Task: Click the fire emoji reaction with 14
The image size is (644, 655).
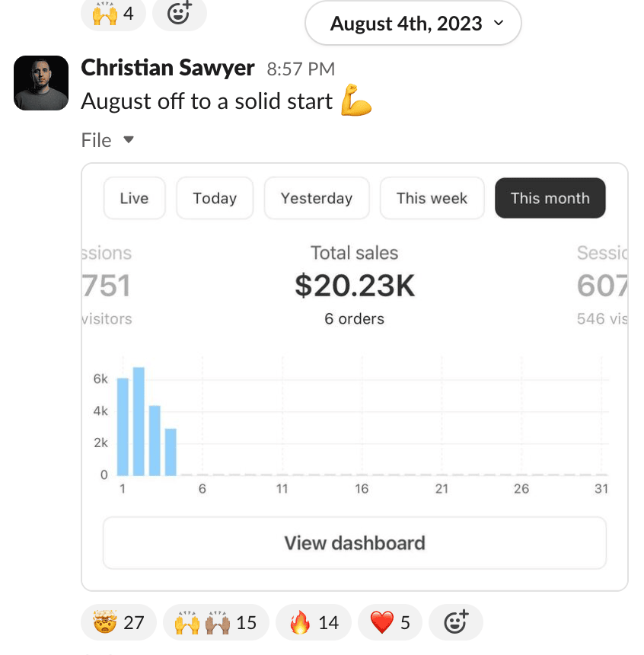Action: coord(313,622)
